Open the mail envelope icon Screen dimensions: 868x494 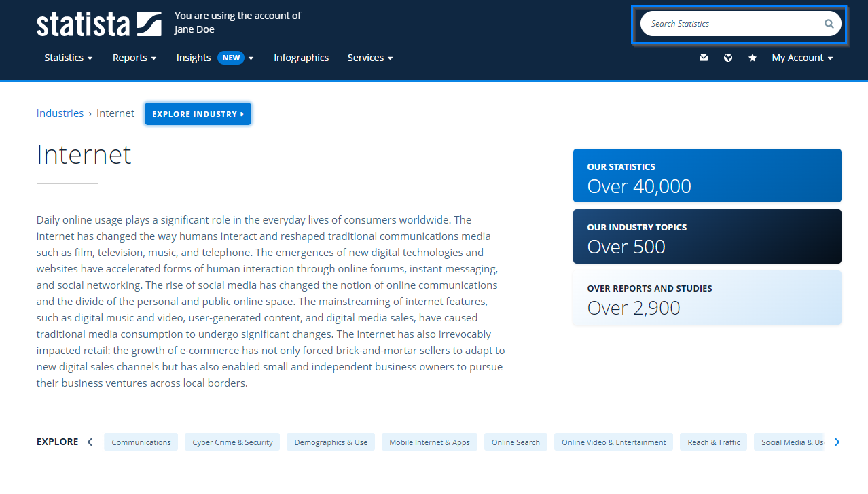704,58
